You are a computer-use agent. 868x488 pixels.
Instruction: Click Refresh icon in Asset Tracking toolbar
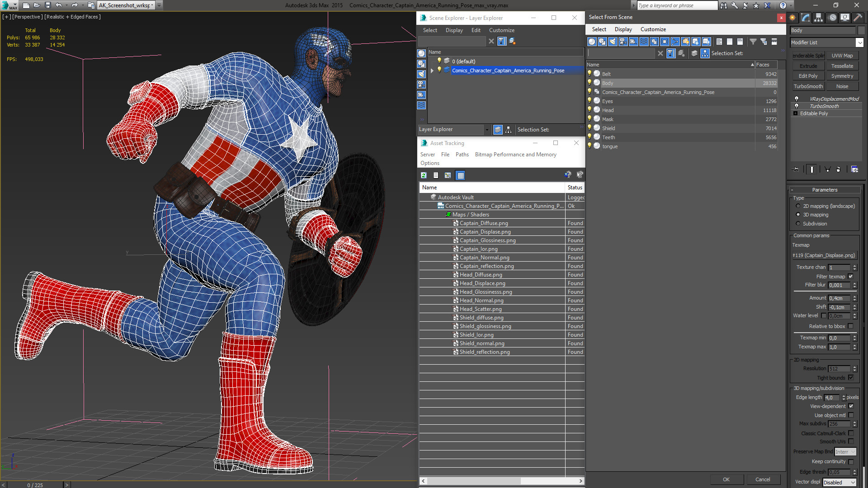pyautogui.click(x=424, y=175)
